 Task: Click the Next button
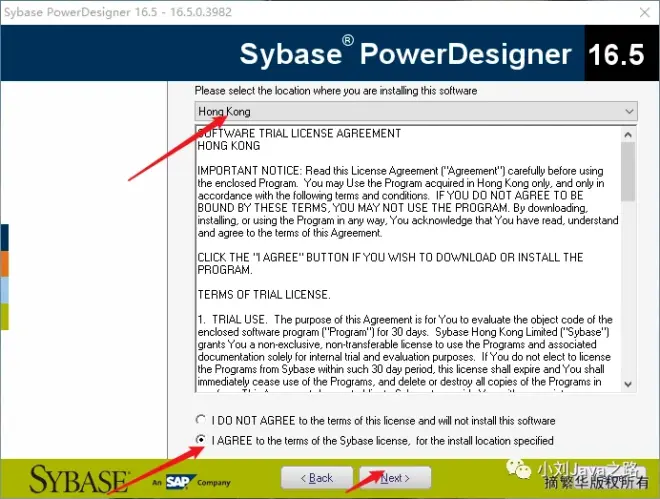coord(395,478)
